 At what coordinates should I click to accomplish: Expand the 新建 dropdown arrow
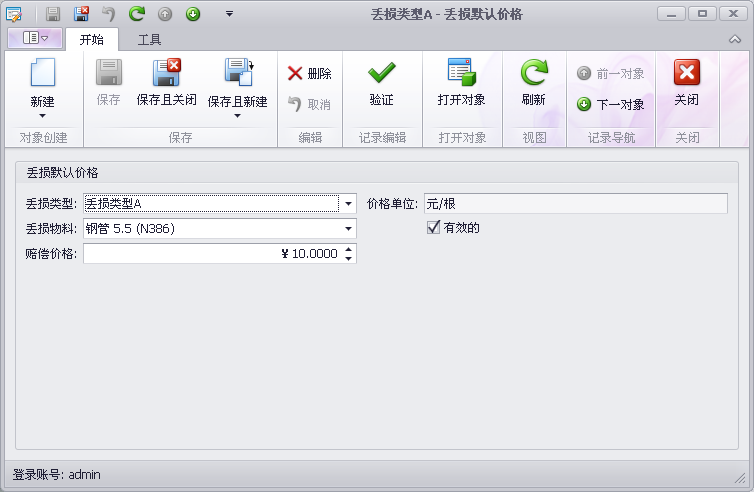point(42,116)
